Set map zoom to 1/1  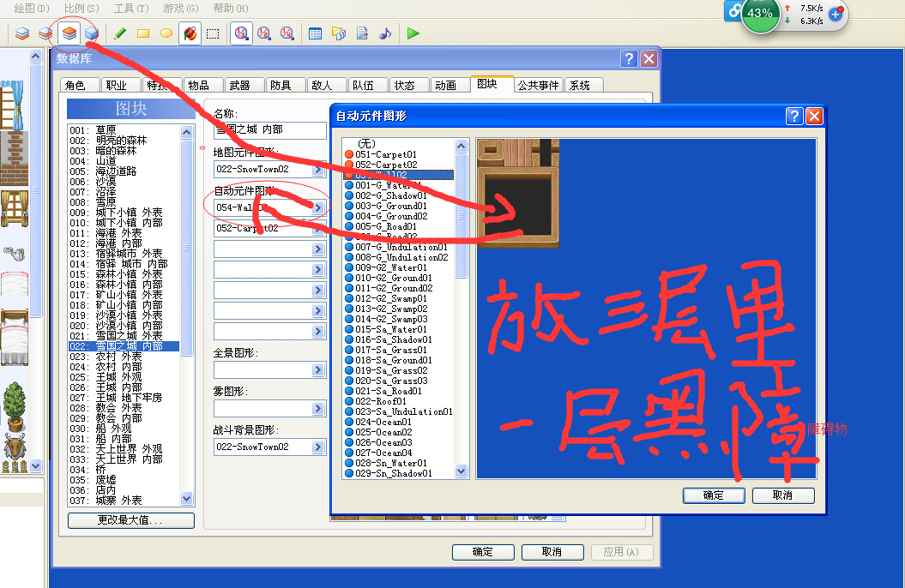pos(241,33)
